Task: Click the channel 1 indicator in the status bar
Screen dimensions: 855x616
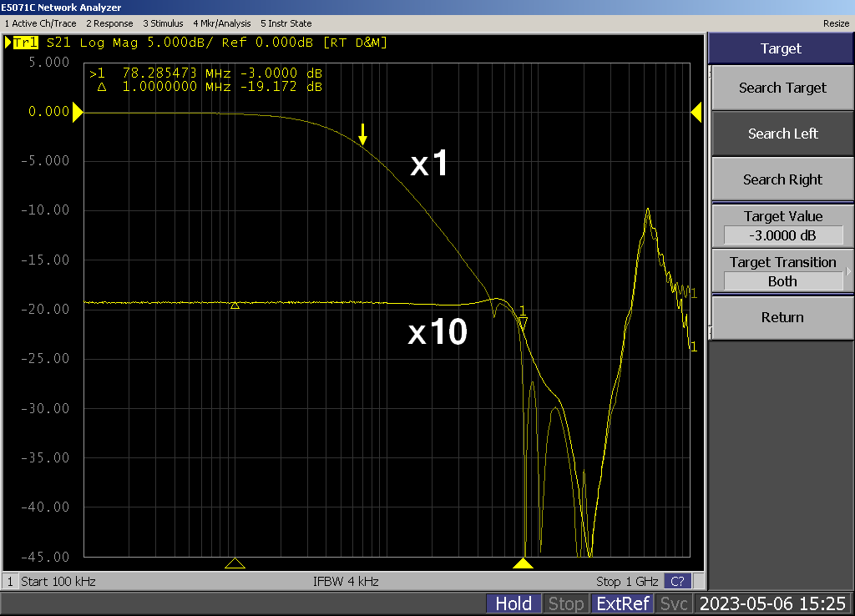Action: [x=11, y=582]
